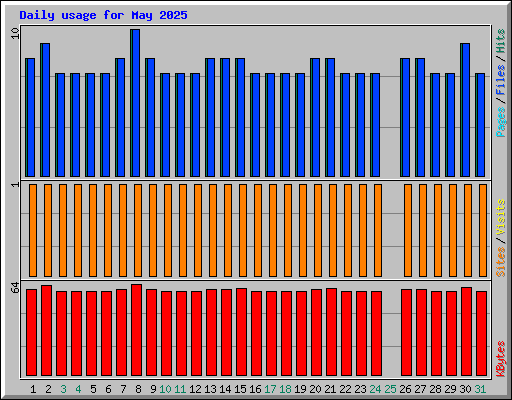Select the red KBytes bar for day 29

pyautogui.click(x=451, y=333)
